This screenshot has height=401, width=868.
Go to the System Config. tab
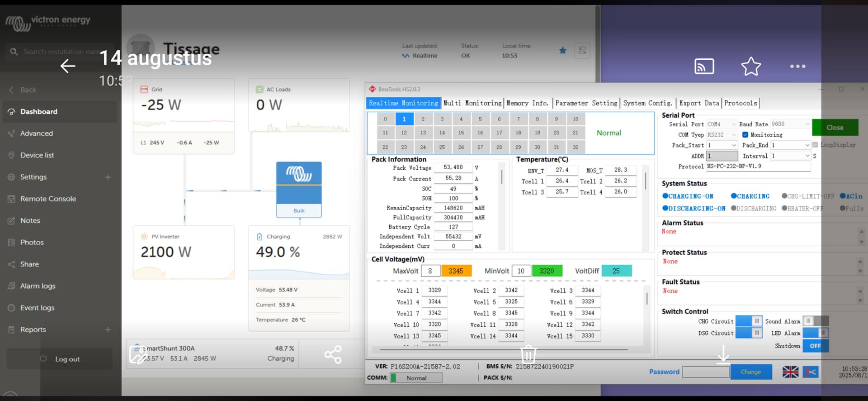(x=648, y=103)
